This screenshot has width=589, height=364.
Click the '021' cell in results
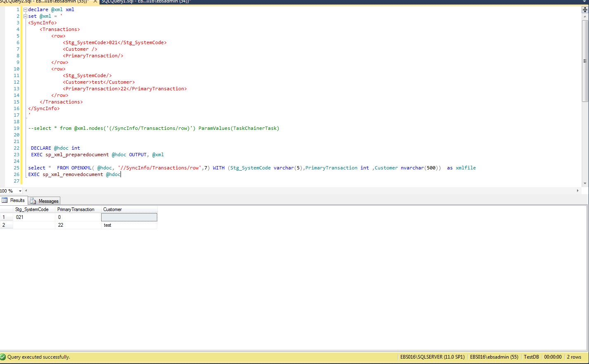click(34, 217)
